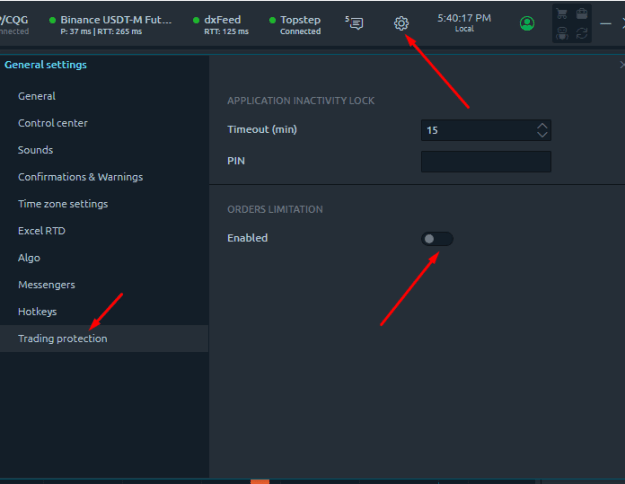Open Time zone settings

click(x=63, y=204)
